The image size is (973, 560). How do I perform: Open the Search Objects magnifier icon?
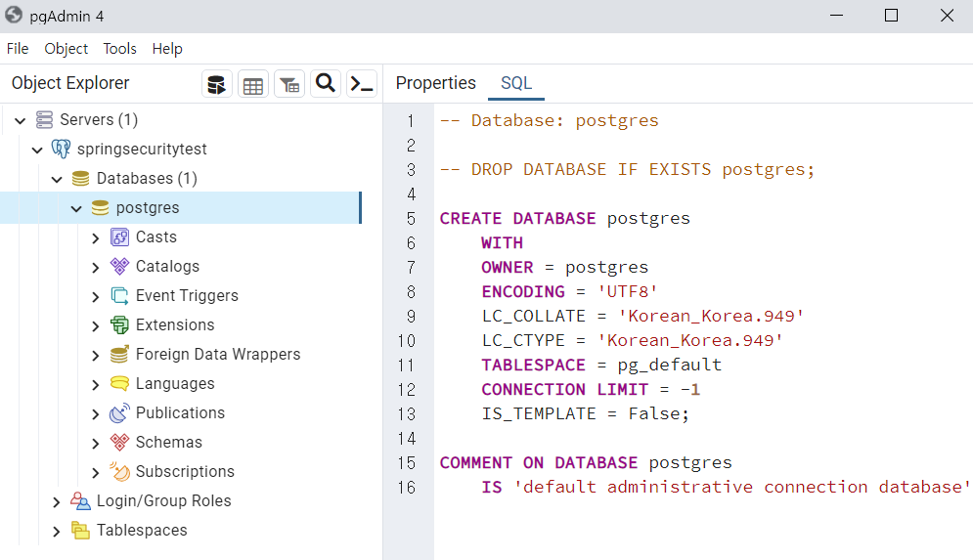[x=326, y=84]
